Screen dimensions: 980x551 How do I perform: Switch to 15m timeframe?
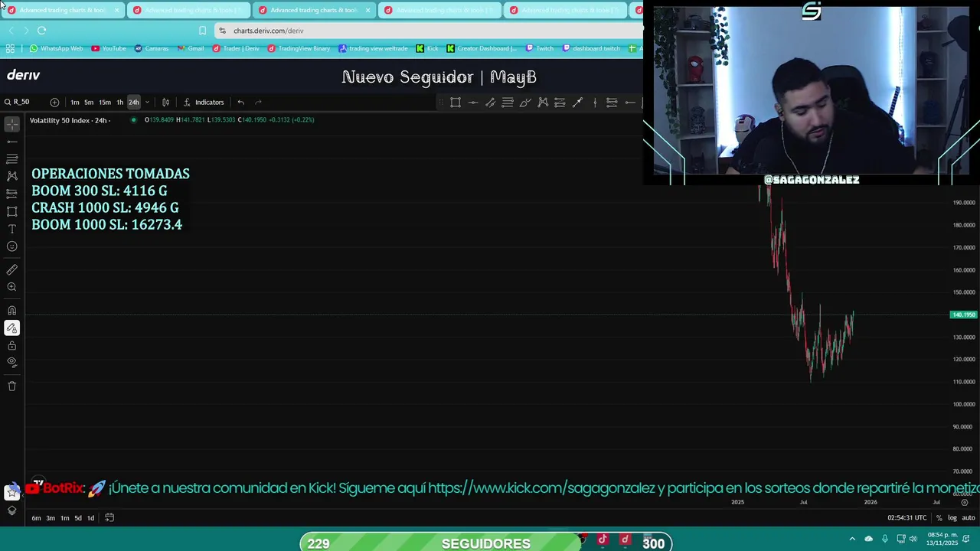[x=105, y=102]
